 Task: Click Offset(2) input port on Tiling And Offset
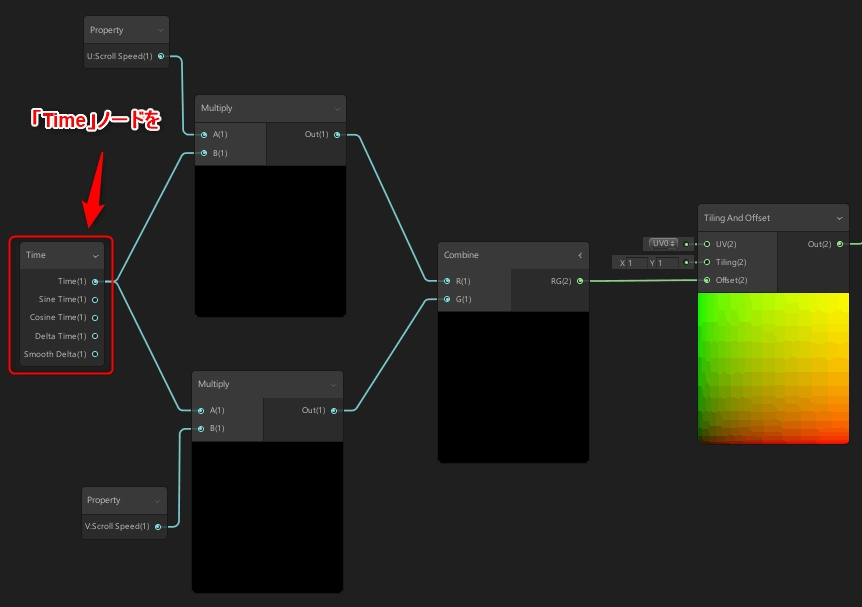[x=707, y=280]
